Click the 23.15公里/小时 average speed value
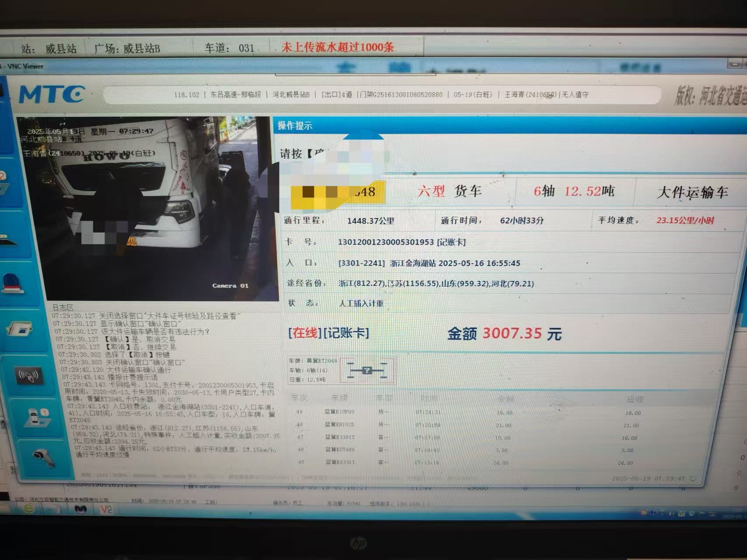The width and height of the screenshot is (747, 560). 685,220
